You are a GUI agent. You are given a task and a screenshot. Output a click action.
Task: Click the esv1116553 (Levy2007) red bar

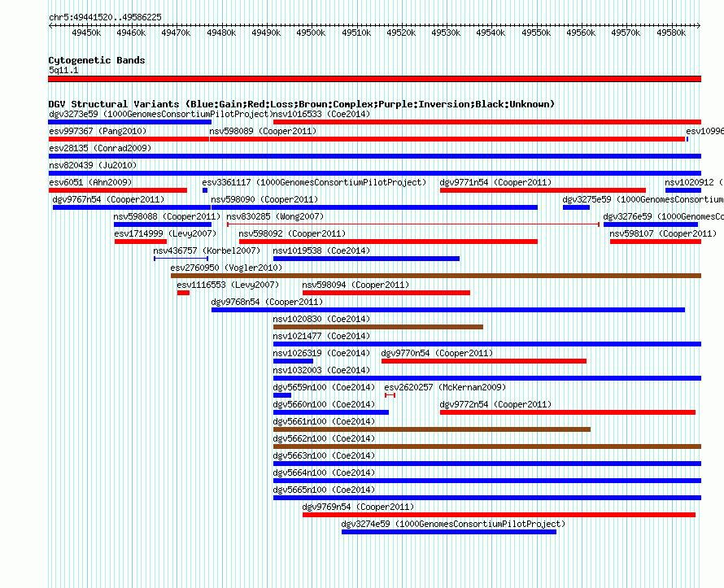(x=183, y=293)
